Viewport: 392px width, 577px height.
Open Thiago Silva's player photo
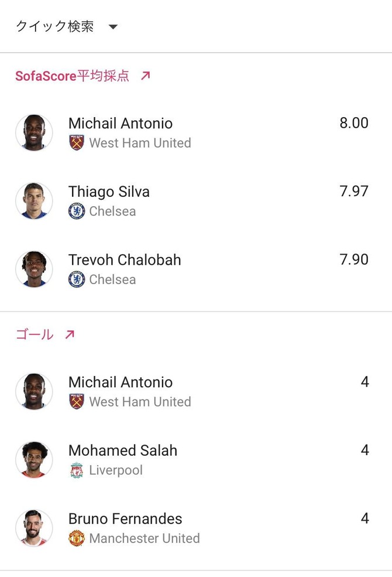(x=34, y=201)
